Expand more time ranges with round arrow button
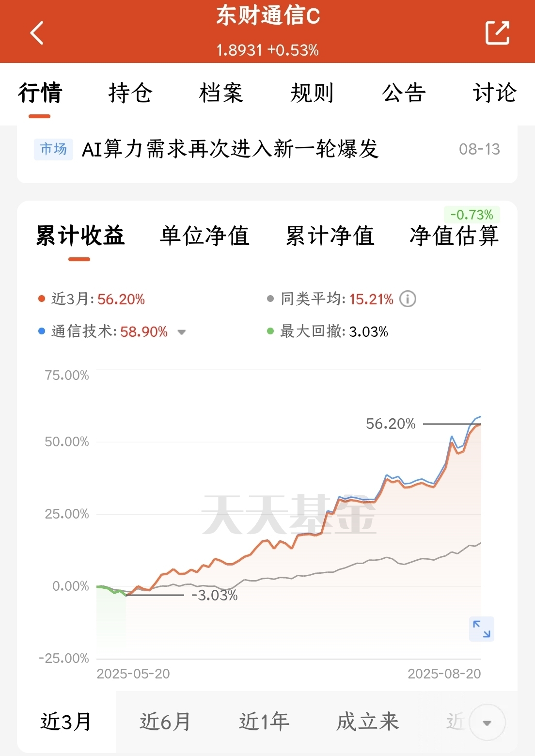This screenshot has width=535, height=756. (x=487, y=723)
